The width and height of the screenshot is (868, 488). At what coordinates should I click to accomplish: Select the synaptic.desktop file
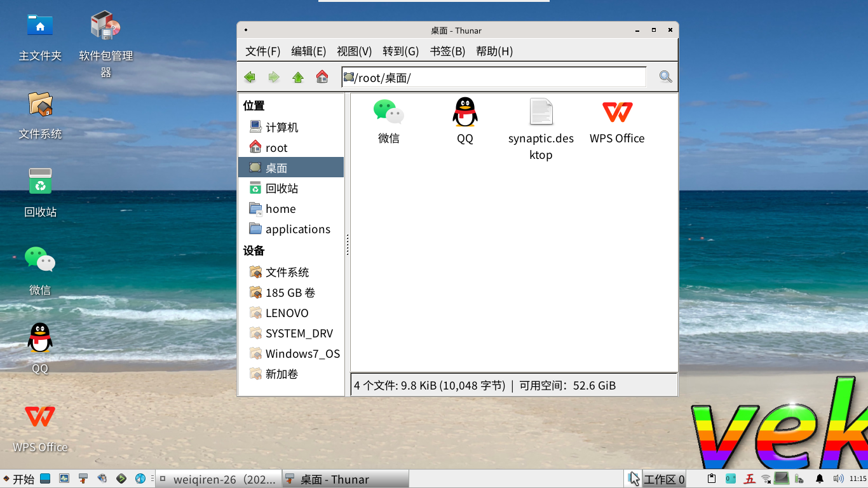pos(541,129)
